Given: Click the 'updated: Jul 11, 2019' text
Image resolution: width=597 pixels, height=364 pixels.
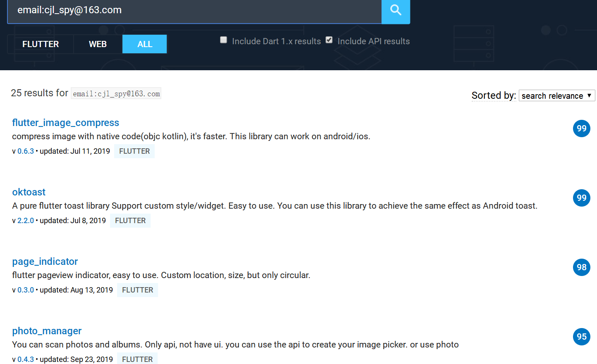Looking at the screenshot, I should click(75, 151).
